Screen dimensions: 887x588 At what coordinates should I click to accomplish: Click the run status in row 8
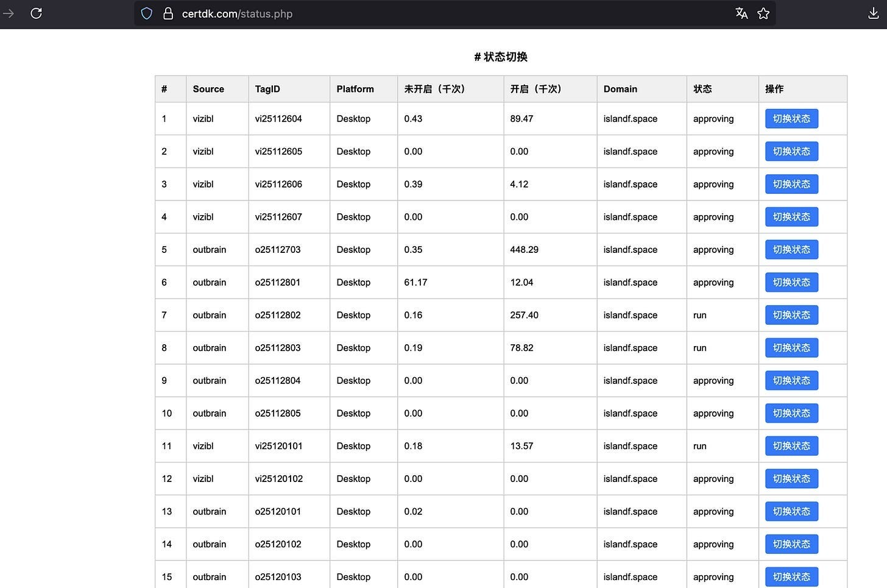[699, 349]
